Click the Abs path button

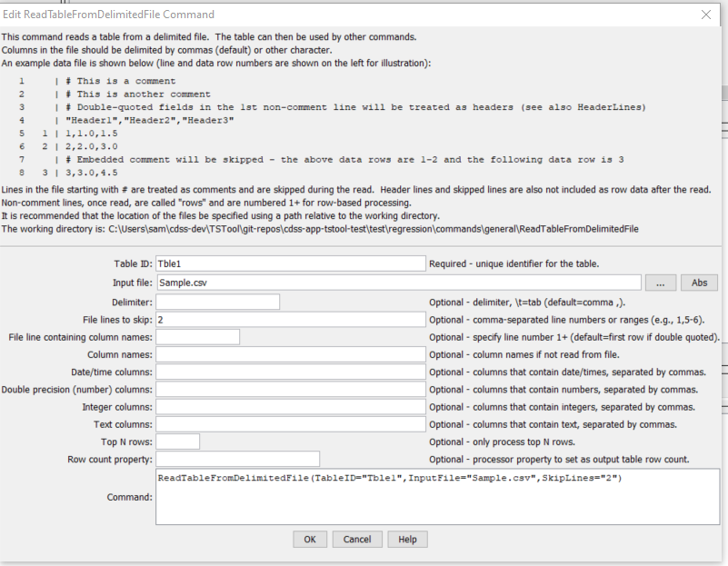pos(699,283)
